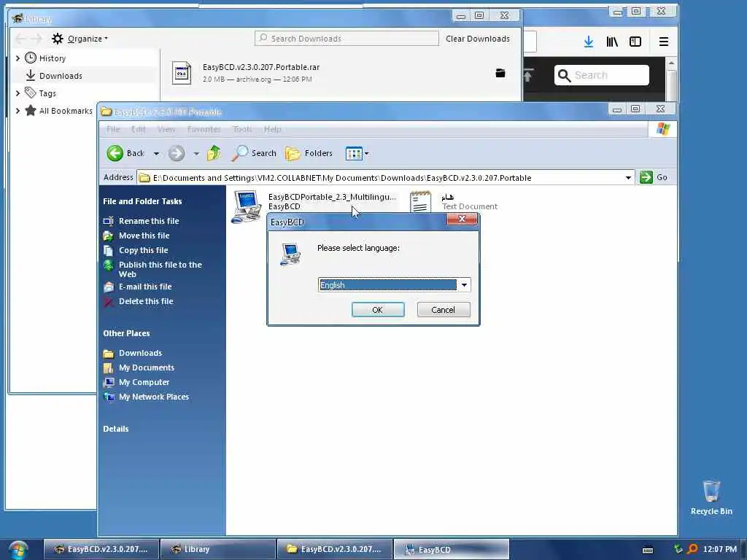747x560 pixels.
Task: Switch to the EasyBCD.v2.3.0.207 folder taskbar button
Action: click(x=335, y=549)
